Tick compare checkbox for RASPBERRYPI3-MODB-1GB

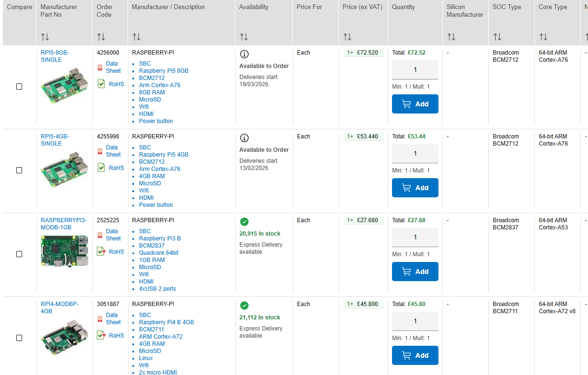(19, 254)
